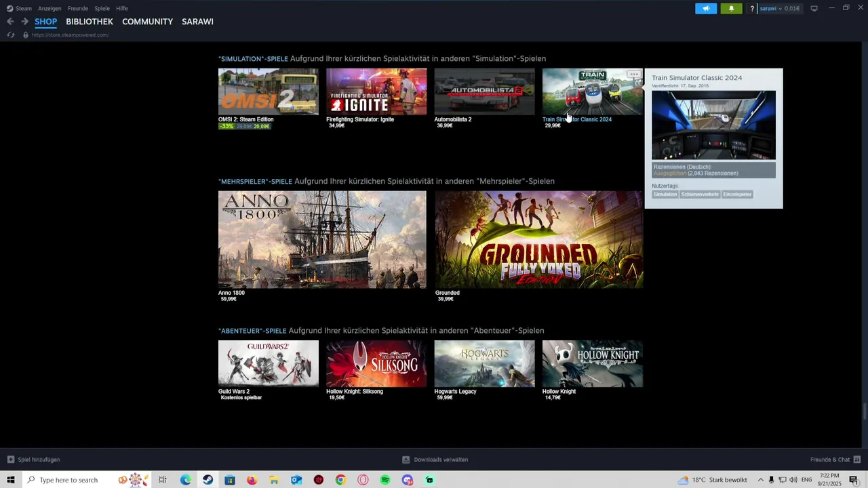Click Spiel hinzufügen label
868x488 pixels.
coord(39,460)
